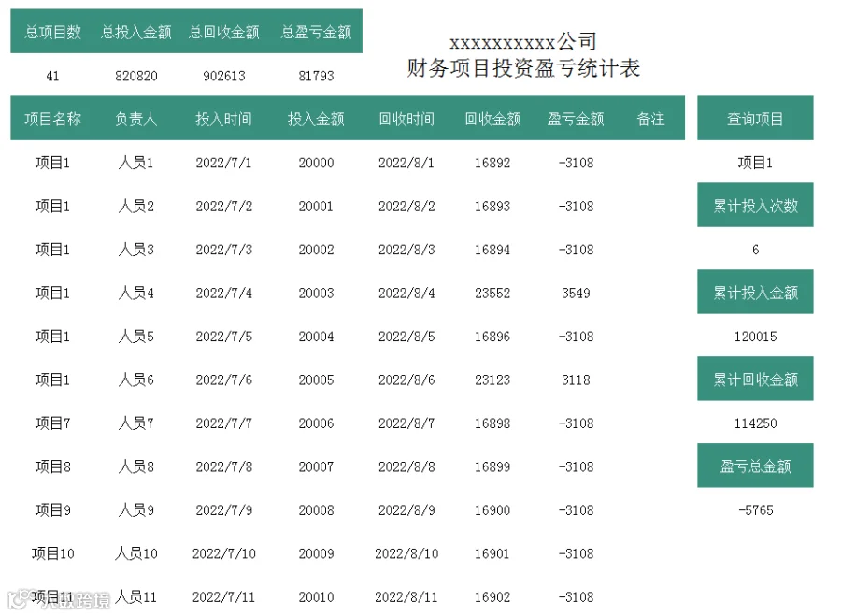Select the cell containing 人员4
Screen dimensions: 841x616
(x=136, y=293)
